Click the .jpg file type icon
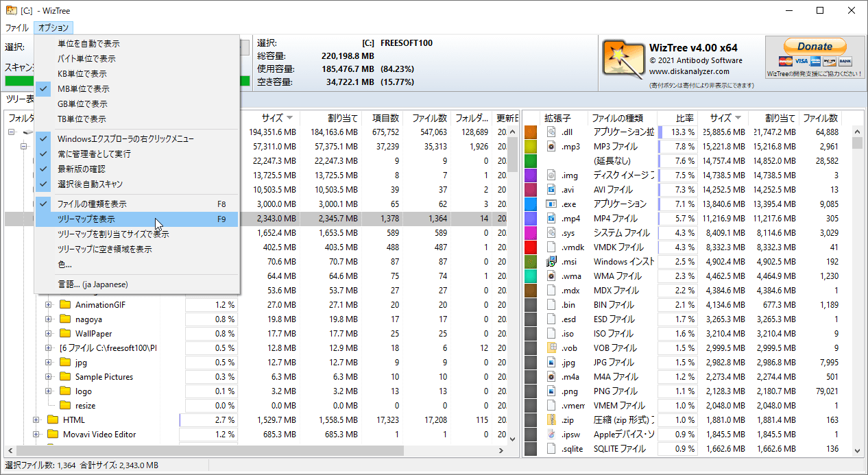 click(551, 362)
